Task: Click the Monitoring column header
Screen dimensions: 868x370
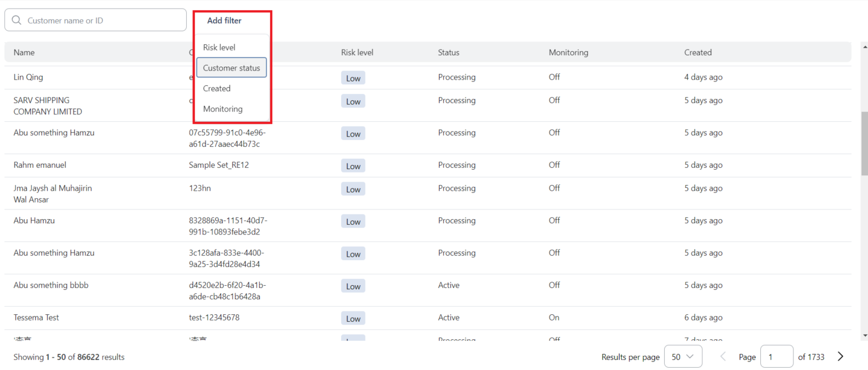Action: 568,52
